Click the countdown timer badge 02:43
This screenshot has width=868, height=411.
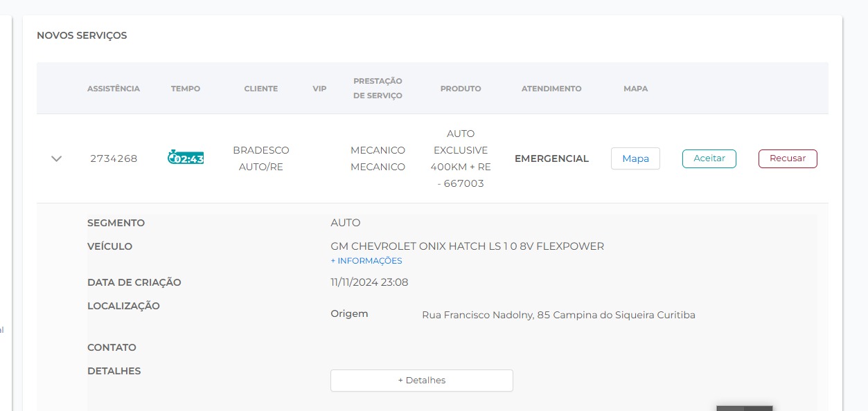click(186, 158)
